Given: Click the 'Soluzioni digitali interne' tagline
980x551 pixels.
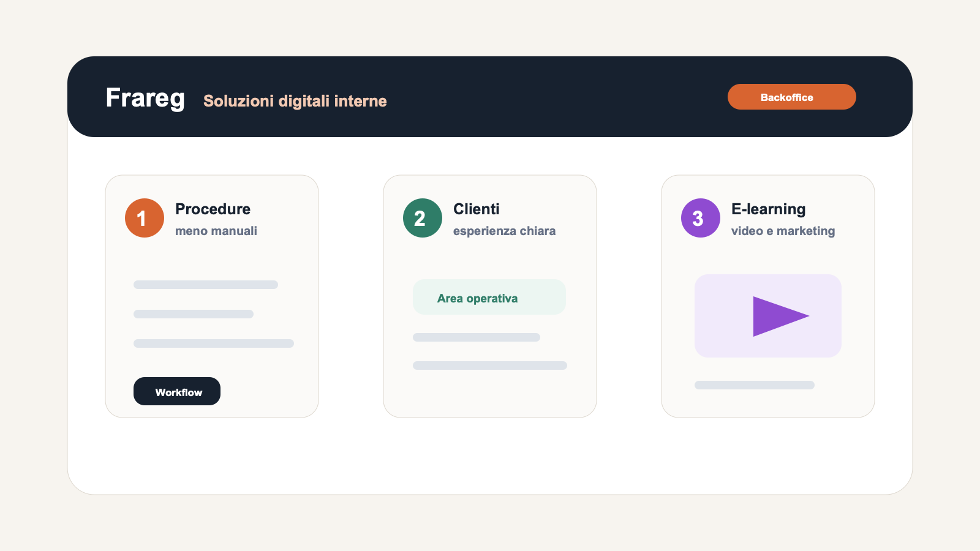Looking at the screenshot, I should (295, 101).
